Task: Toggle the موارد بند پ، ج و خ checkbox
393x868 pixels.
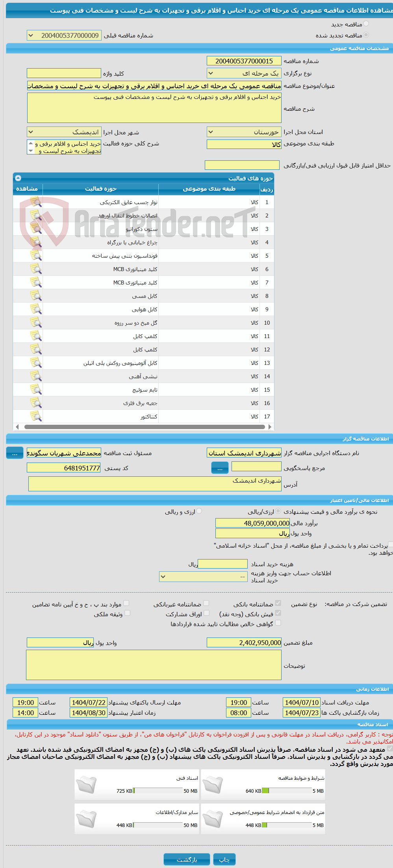Action: 126,603
